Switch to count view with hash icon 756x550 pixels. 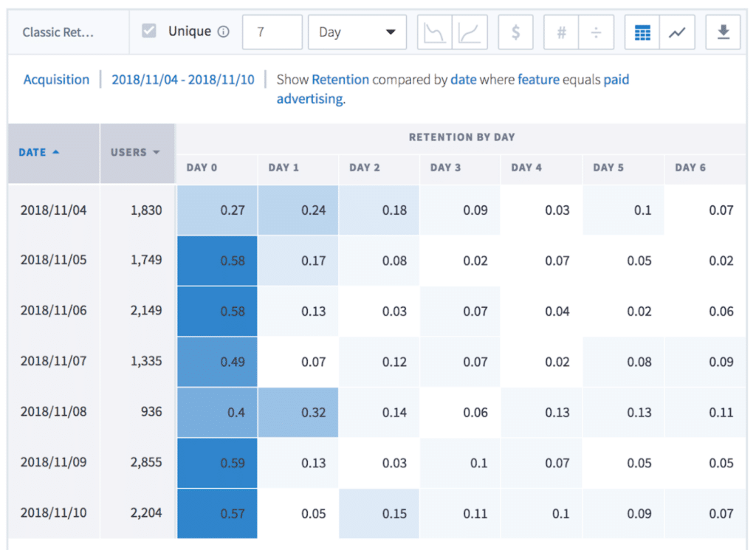pyautogui.click(x=561, y=33)
